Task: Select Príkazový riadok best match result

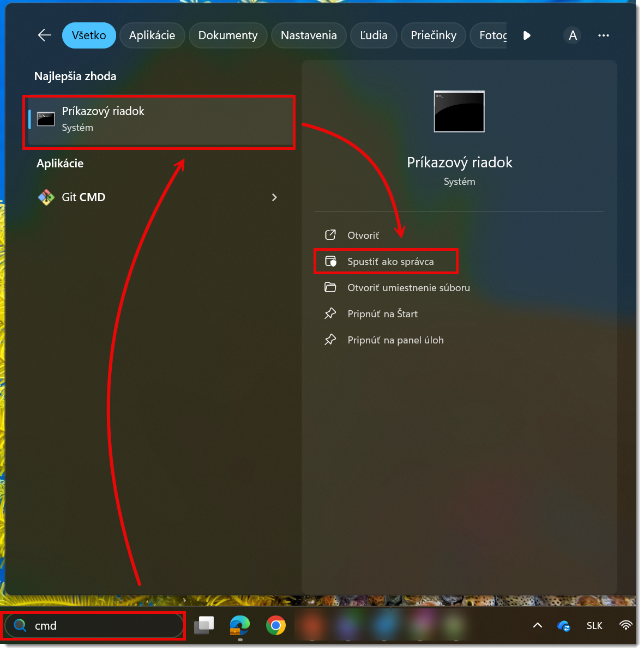Action: [x=158, y=119]
